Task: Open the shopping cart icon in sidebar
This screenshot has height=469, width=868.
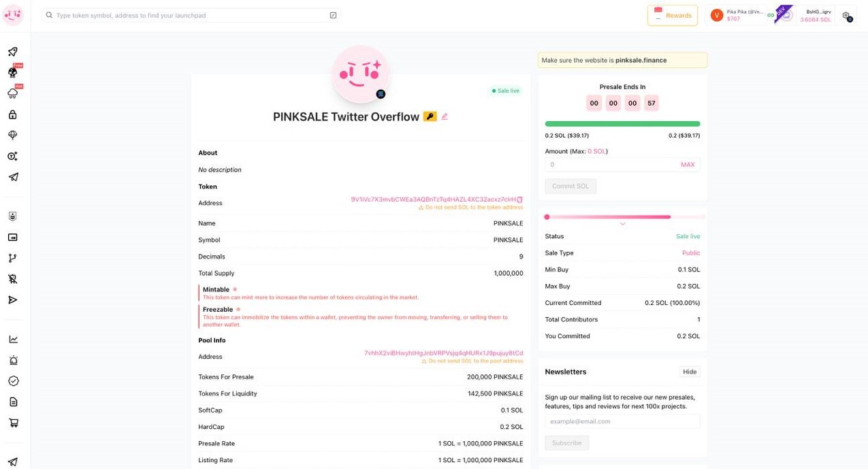Action: tap(13, 423)
